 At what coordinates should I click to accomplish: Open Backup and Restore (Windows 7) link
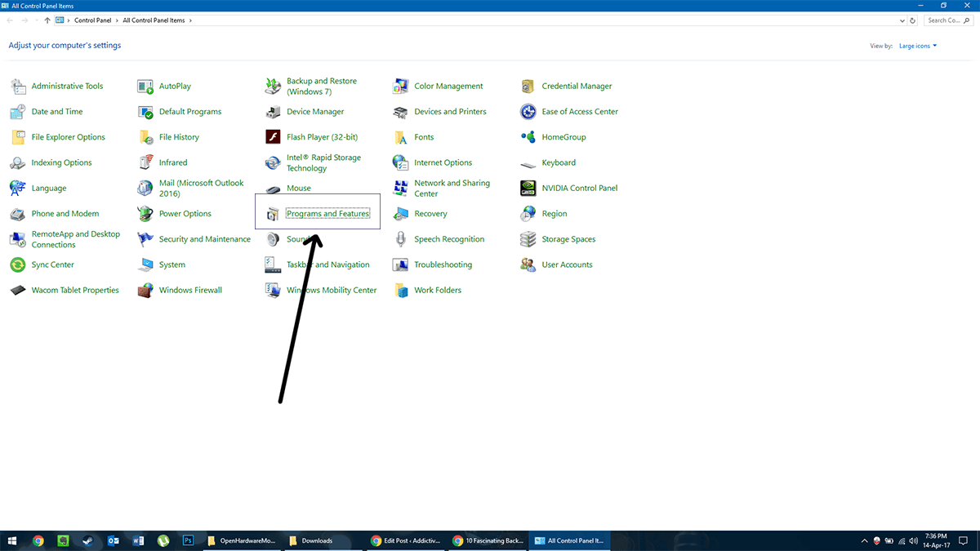coord(322,87)
